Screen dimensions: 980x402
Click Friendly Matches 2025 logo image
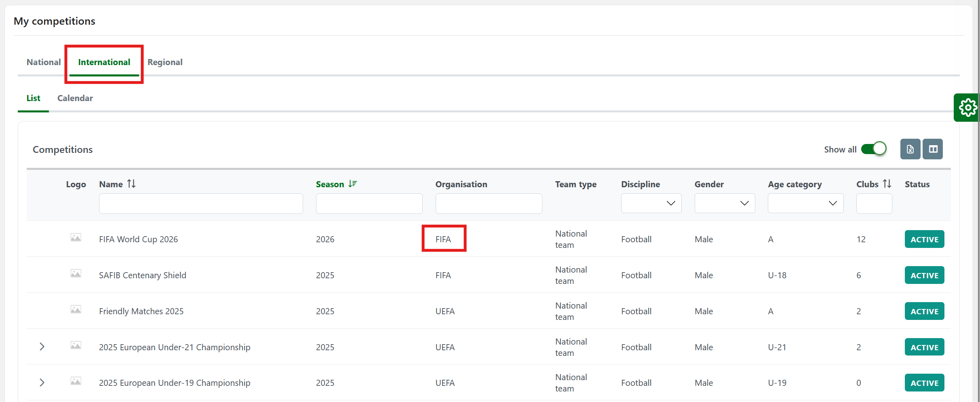(76, 310)
